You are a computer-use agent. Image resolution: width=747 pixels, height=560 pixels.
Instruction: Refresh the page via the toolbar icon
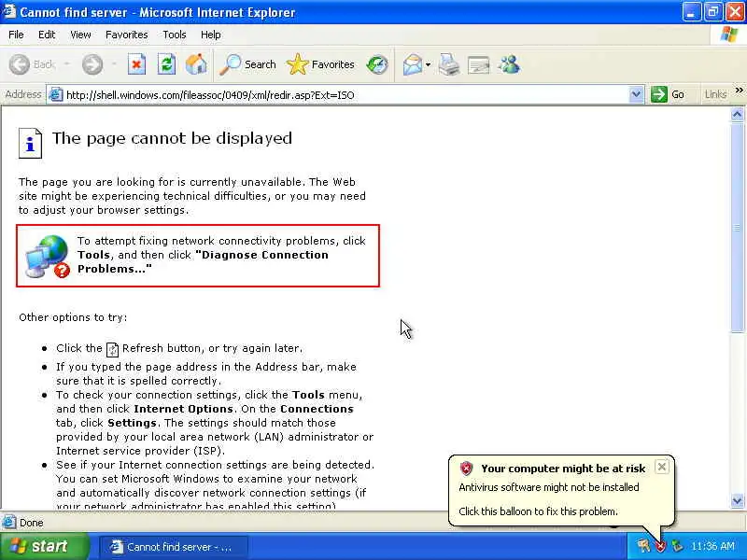[x=166, y=64]
